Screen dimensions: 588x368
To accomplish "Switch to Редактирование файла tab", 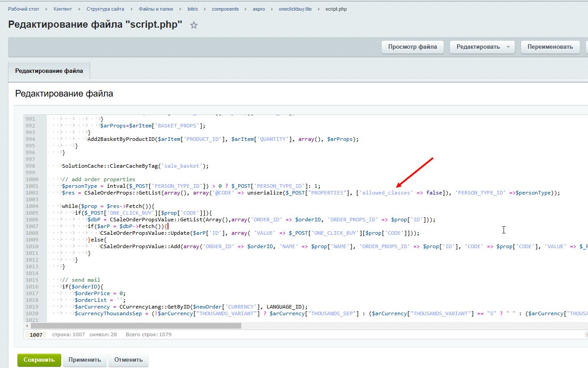I will coord(49,71).
